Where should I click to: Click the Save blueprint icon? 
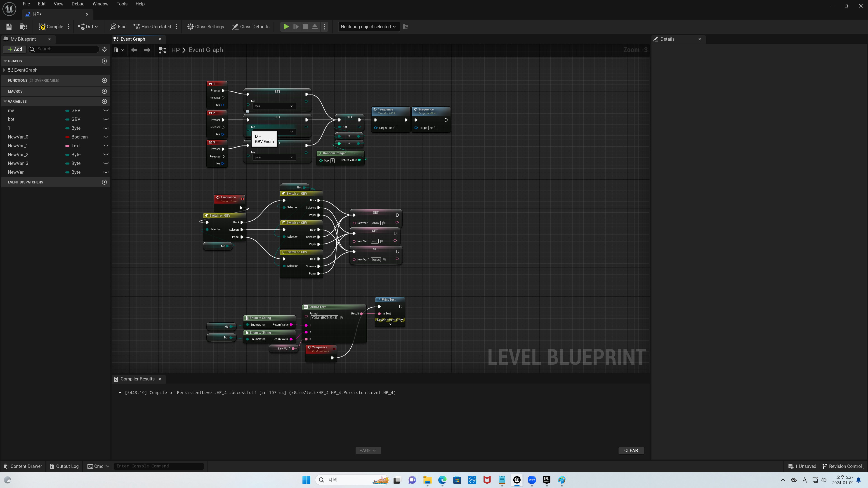pyautogui.click(x=9, y=27)
